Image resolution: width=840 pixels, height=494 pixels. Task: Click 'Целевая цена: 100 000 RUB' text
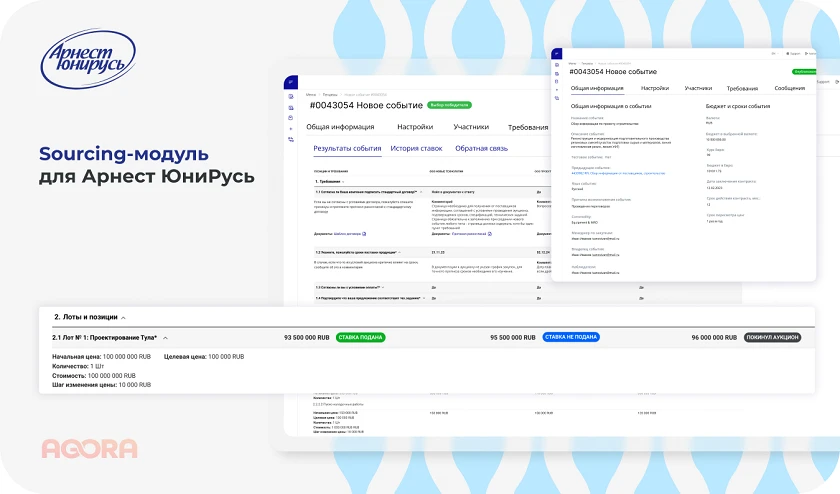[204, 356]
